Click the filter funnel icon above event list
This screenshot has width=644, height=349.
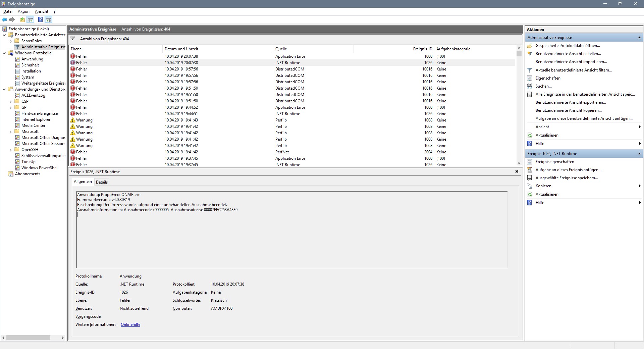pyautogui.click(x=72, y=39)
